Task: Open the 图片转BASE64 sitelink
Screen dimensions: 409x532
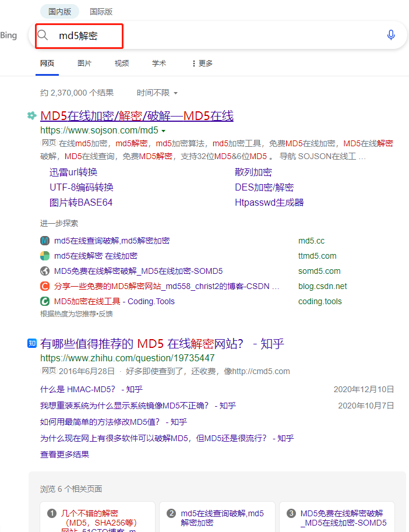Action: tap(81, 203)
